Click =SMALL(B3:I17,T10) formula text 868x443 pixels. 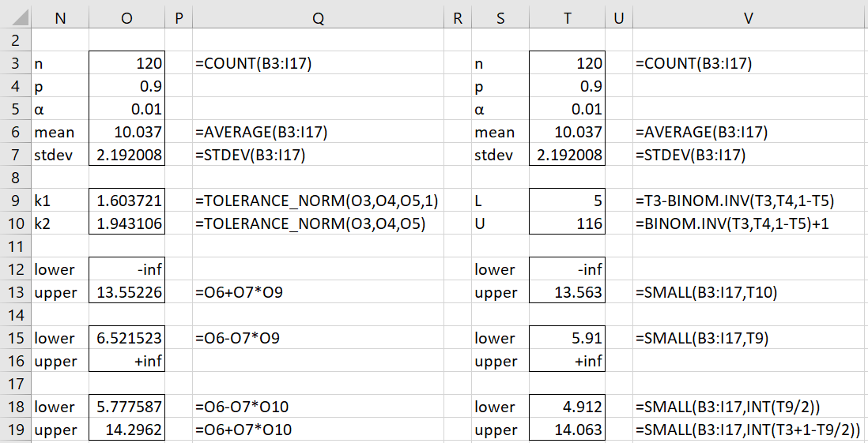click(707, 293)
